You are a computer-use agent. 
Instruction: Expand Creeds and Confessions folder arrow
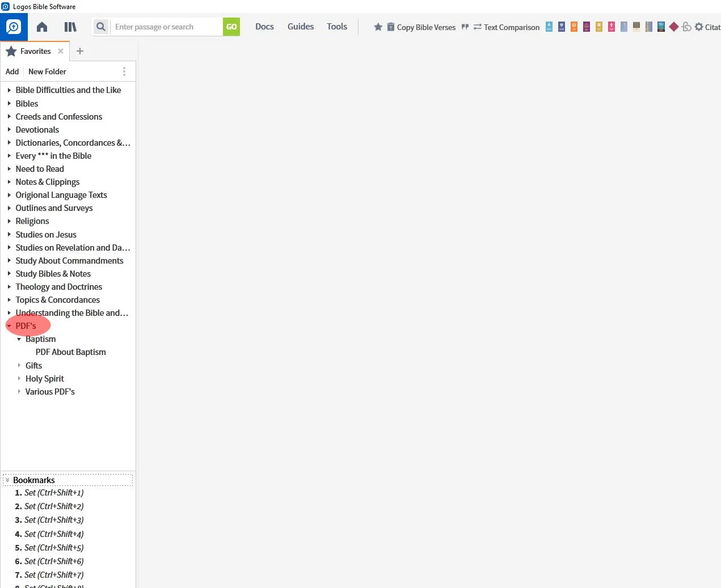coord(9,116)
